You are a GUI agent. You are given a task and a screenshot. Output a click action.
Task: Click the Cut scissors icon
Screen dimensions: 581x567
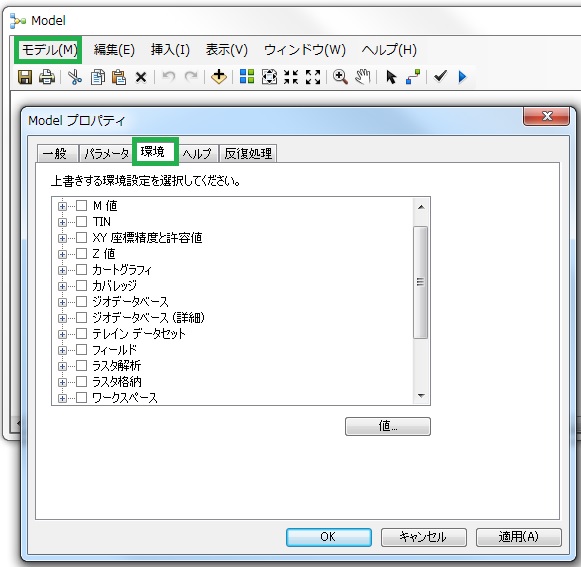coord(75,77)
